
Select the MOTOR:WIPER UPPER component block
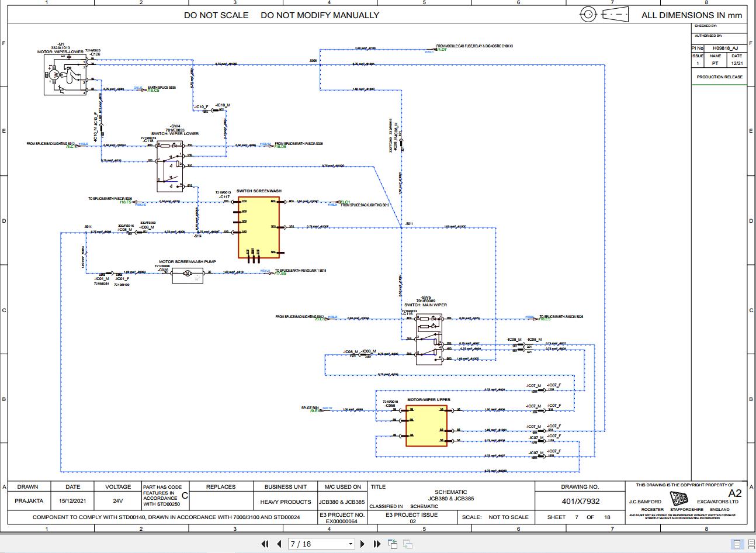[x=426, y=425]
